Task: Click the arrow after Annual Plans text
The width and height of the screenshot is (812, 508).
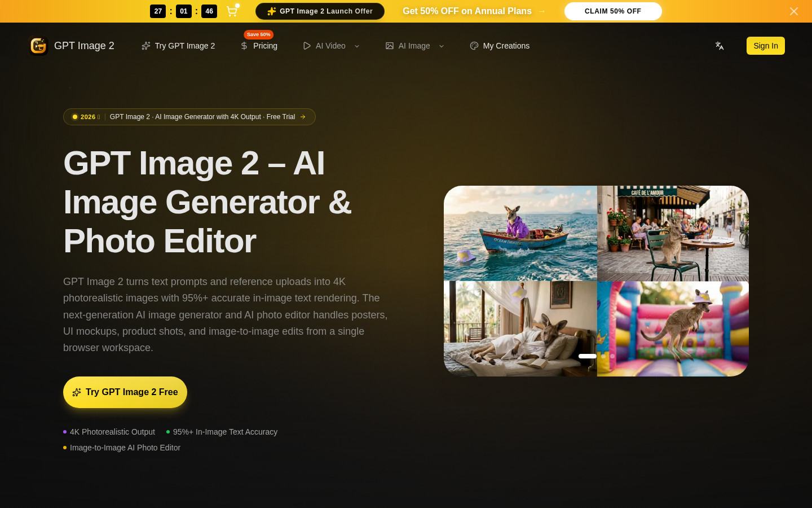Action: pyautogui.click(x=542, y=11)
